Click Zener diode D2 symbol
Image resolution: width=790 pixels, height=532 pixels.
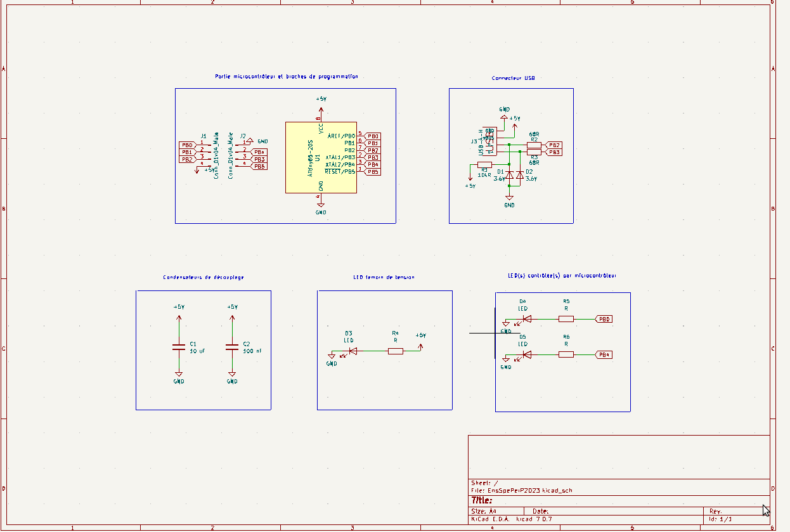click(x=520, y=174)
